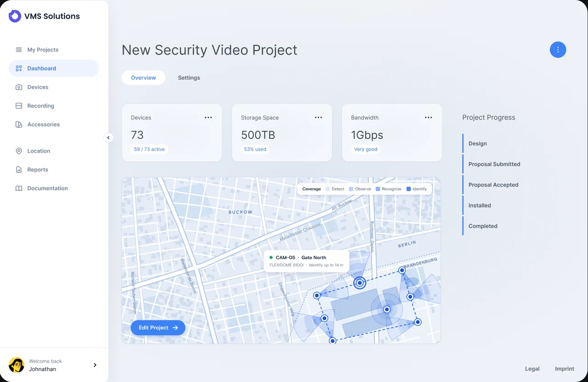Open the Documentation page from sidebar
This screenshot has width=588, height=382.
(54, 188)
